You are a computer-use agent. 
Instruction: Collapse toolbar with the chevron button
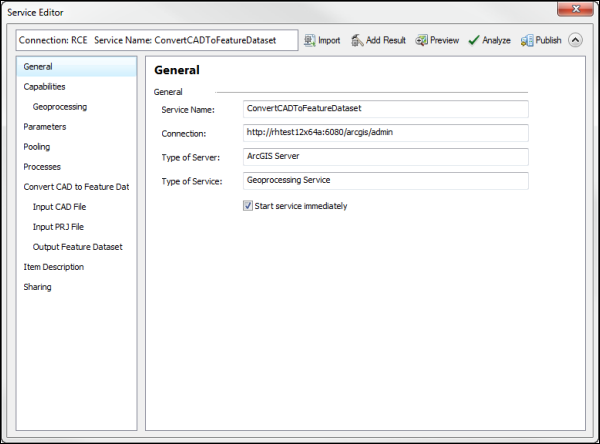coord(575,41)
